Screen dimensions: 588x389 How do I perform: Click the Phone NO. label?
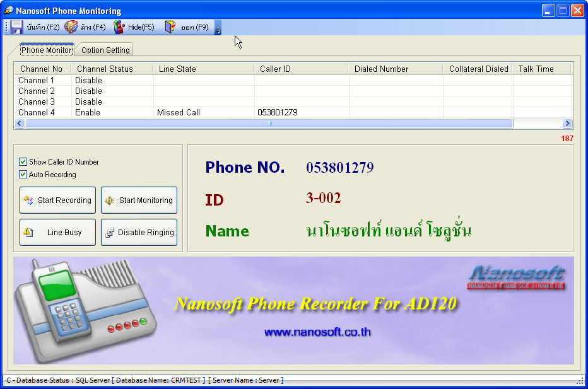245,168
